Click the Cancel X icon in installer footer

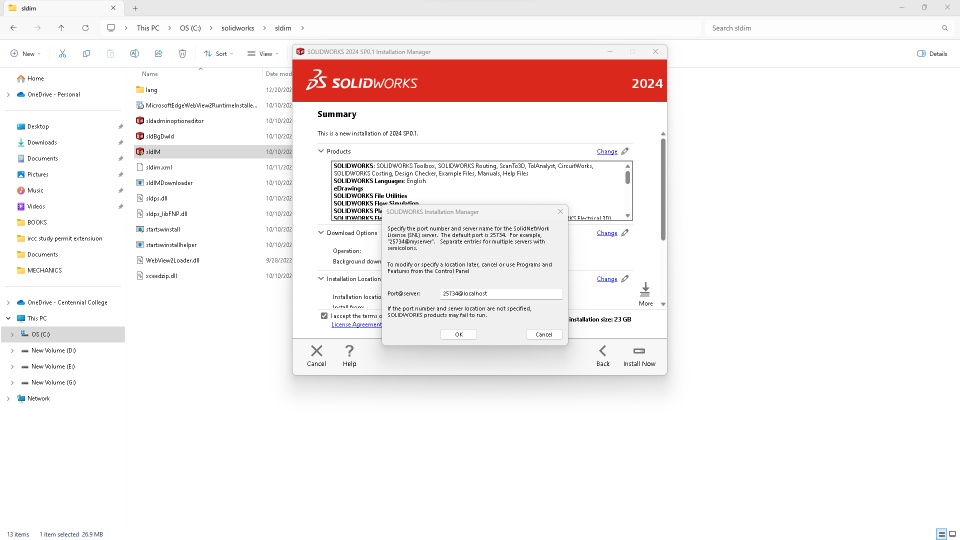point(317,351)
